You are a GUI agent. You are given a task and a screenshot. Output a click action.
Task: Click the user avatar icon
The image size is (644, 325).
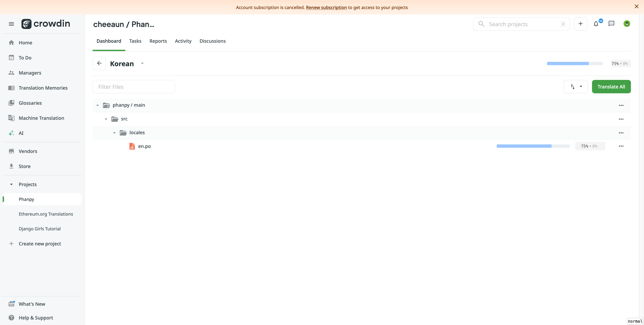click(x=627, y=24)
